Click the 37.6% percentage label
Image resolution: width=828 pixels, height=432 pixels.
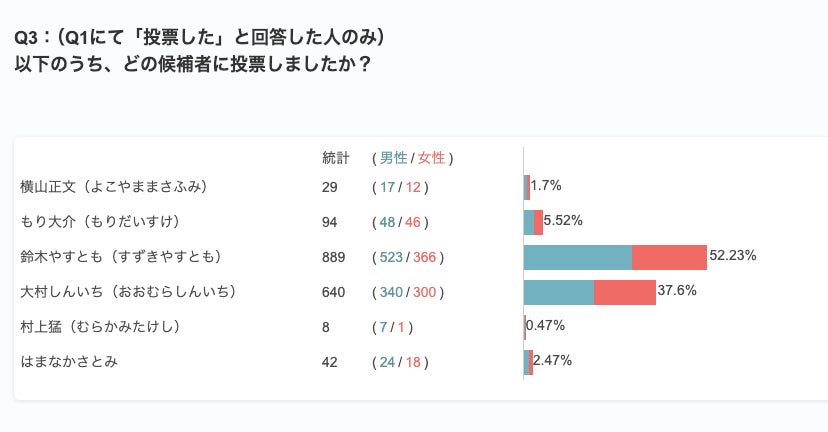(x=676, y=291)
